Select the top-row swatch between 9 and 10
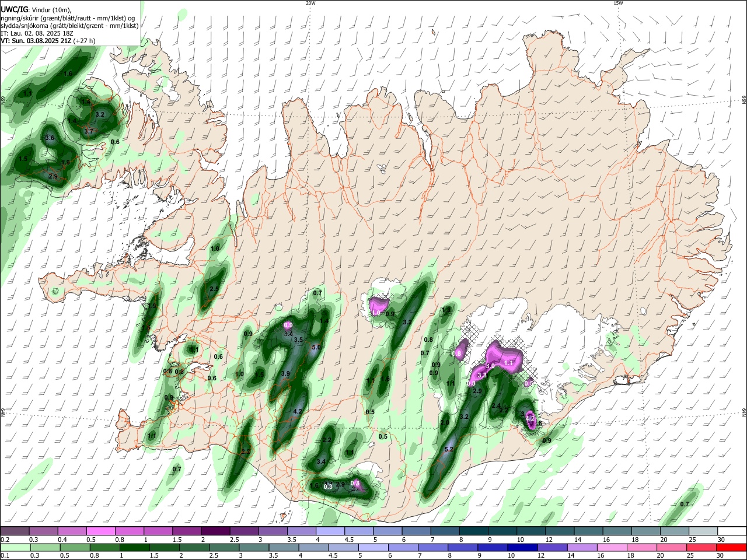The image size is (747, 560). (x=502, y=531)
